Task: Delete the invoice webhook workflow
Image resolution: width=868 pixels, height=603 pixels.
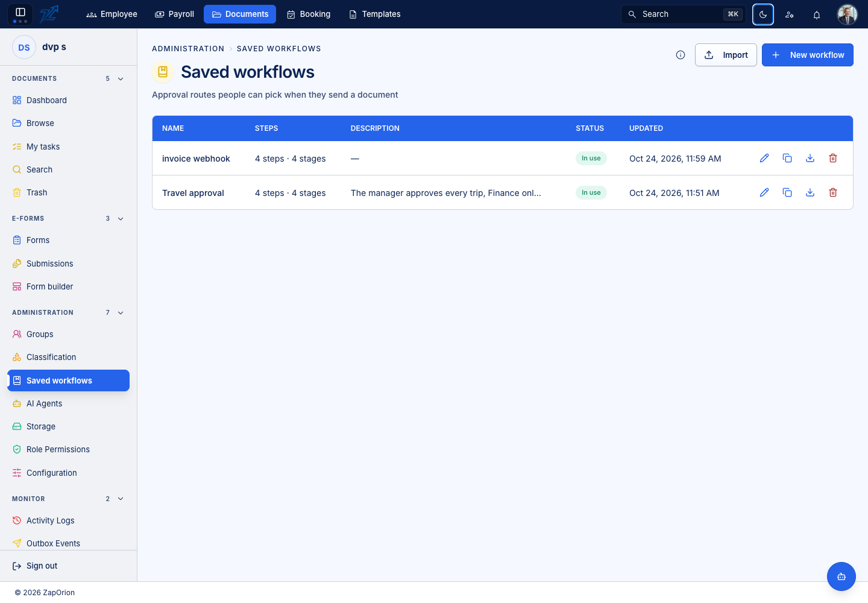Action: point(833,158)
